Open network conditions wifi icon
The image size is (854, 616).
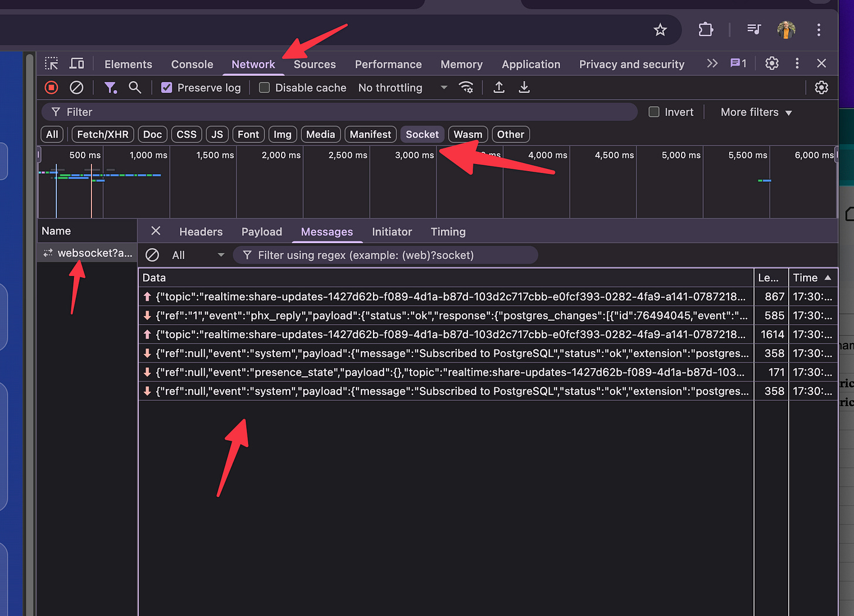(466, 87)
